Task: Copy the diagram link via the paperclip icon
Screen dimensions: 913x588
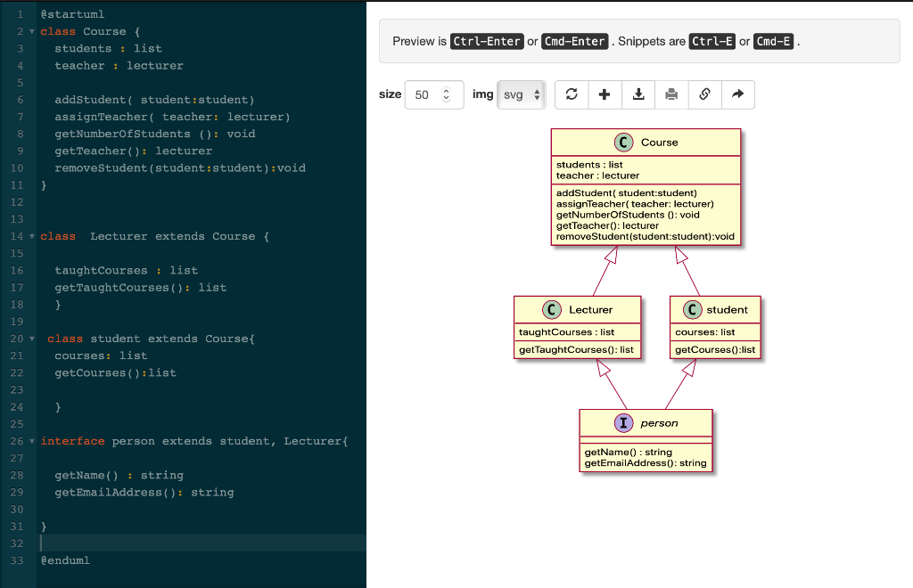Action: coord(704,94)
